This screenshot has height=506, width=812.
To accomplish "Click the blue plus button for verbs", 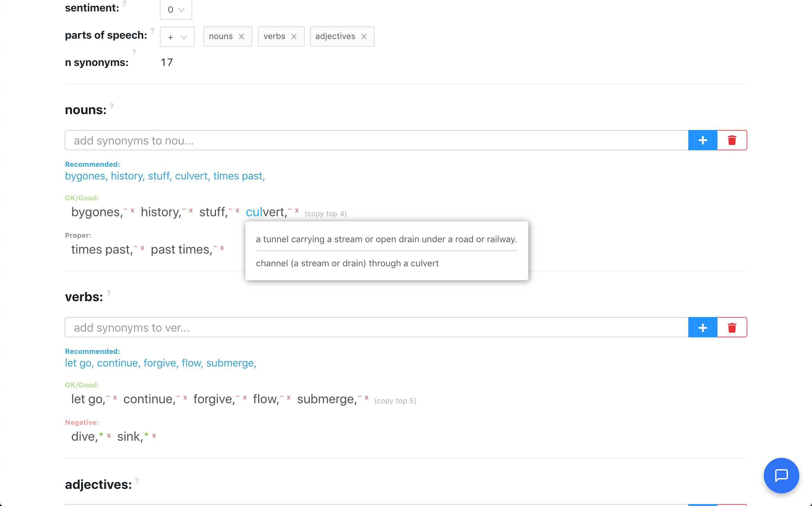I will coord(703,327).
